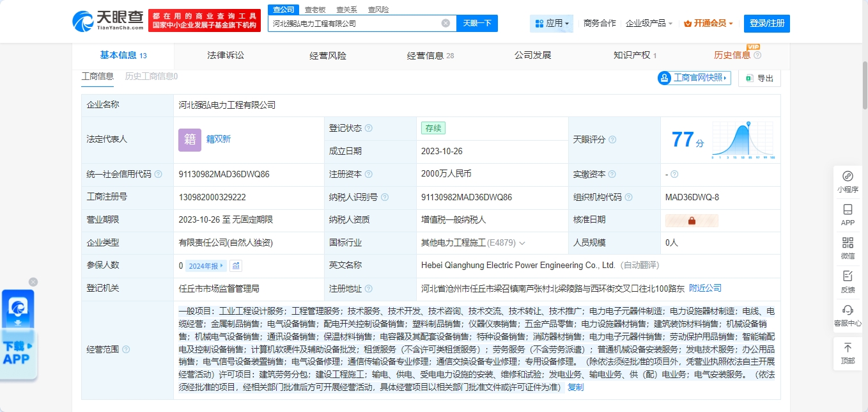
Task: Click the 天眼一下 search button
Action: pos(477,23)
